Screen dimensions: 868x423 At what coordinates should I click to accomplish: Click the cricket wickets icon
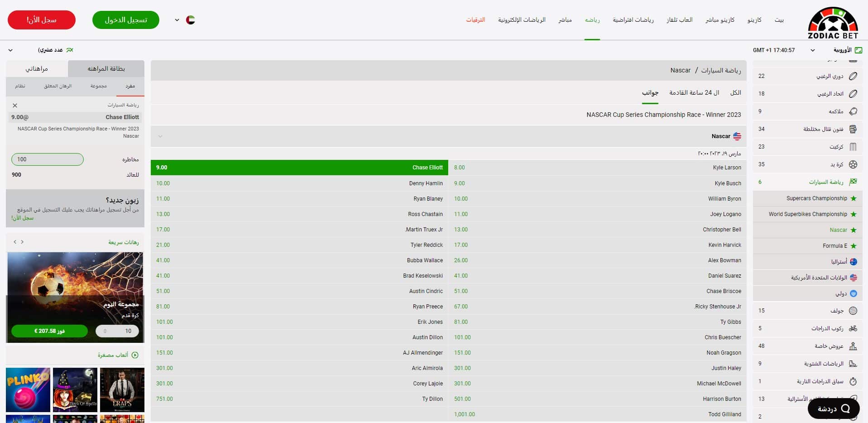[x=853, y=147]
